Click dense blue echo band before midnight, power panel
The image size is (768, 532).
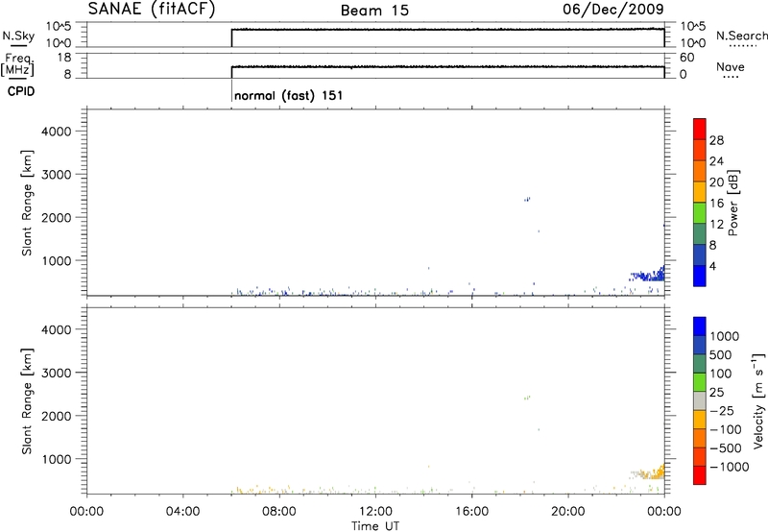click(647, 276)
